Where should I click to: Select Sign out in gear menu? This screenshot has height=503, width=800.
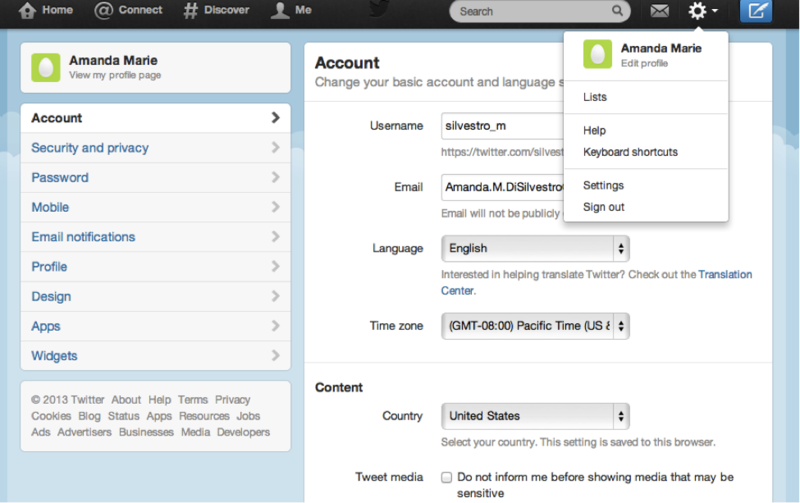[604, 207]
